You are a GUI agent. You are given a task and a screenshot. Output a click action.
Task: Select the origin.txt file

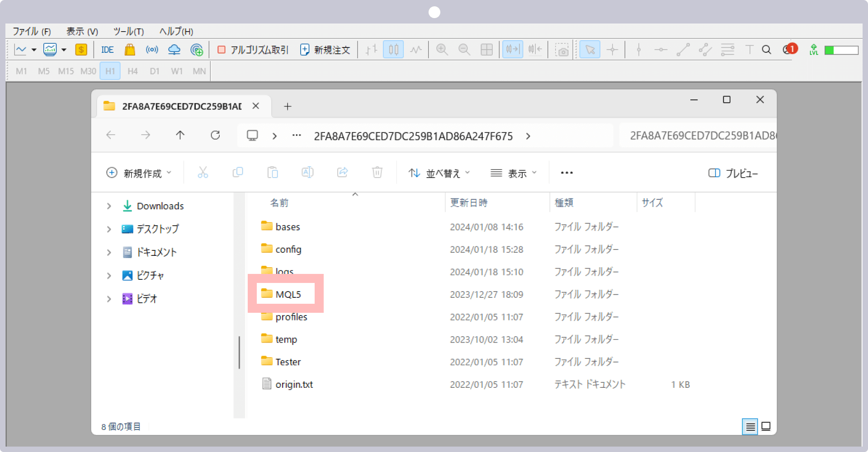287,384
